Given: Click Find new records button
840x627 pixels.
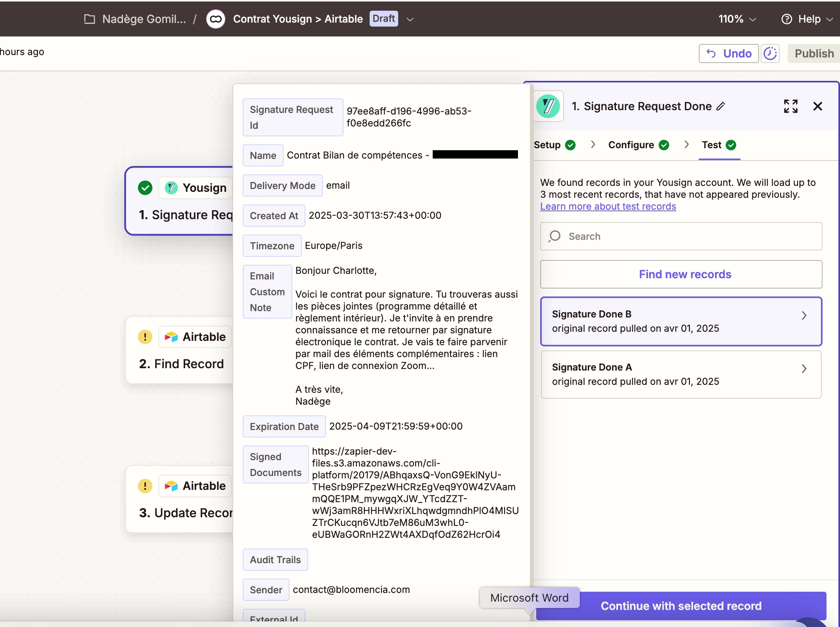Looking at the screenshot, I should 681,274.
